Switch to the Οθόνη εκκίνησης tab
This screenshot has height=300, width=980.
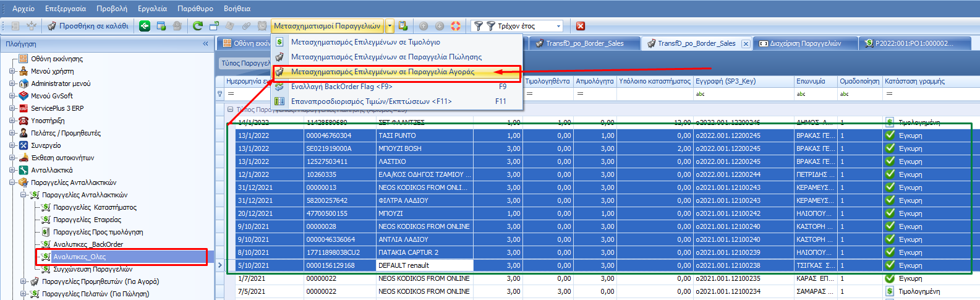tap(245, 43)
